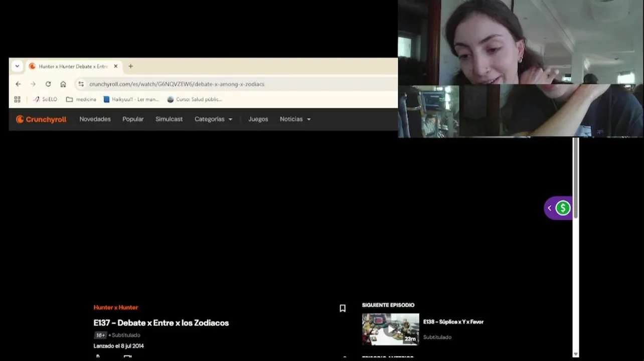Image resolution: width=644 pixels, height=361 pixels.
Task: Open the Haikyuu!! bookmark
Action: point(131,99)
